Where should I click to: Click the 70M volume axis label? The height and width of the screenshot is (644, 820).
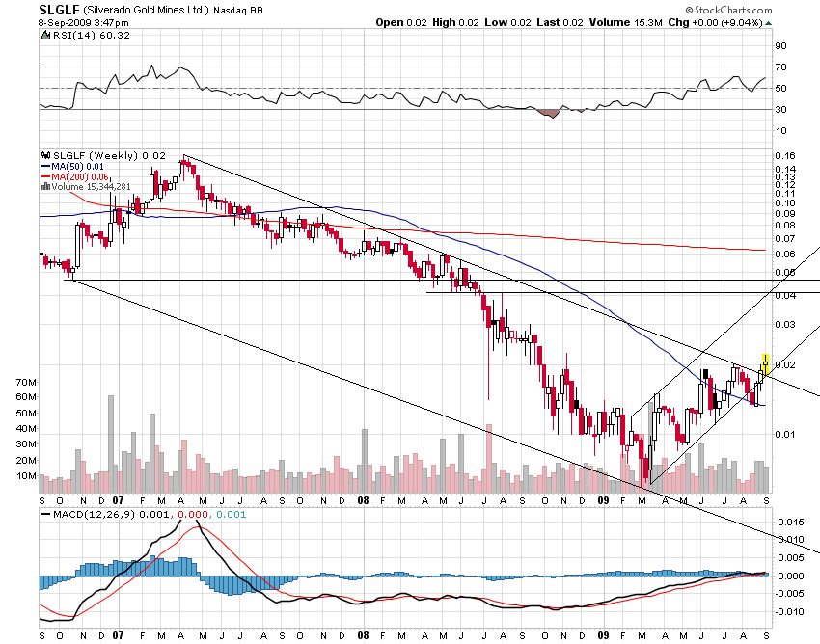point(26,383)
